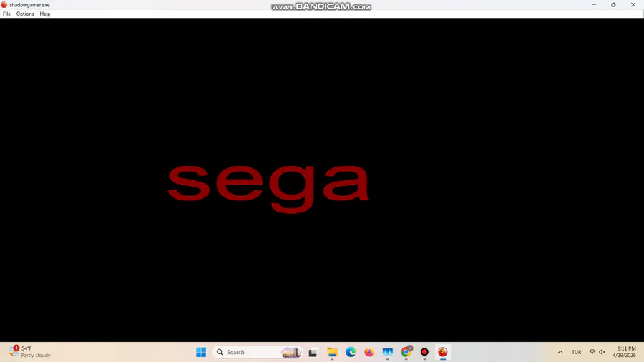
Task: Open Bandicam recorder icon in taskbar
Action: (424, 352)
